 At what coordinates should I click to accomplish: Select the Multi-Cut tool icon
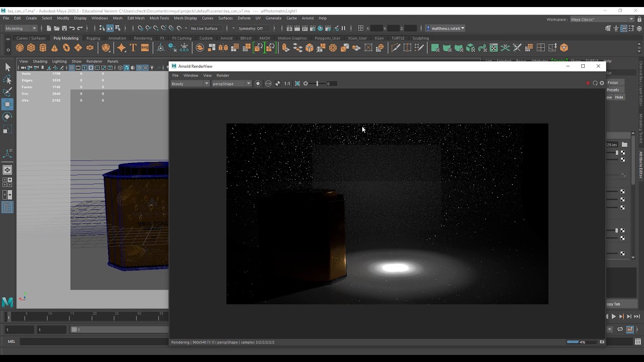pyautogui.click(x=396, y=48)
